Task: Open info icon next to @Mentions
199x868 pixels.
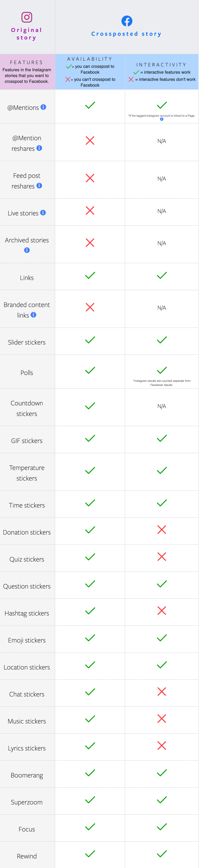Action: [43, 107]
